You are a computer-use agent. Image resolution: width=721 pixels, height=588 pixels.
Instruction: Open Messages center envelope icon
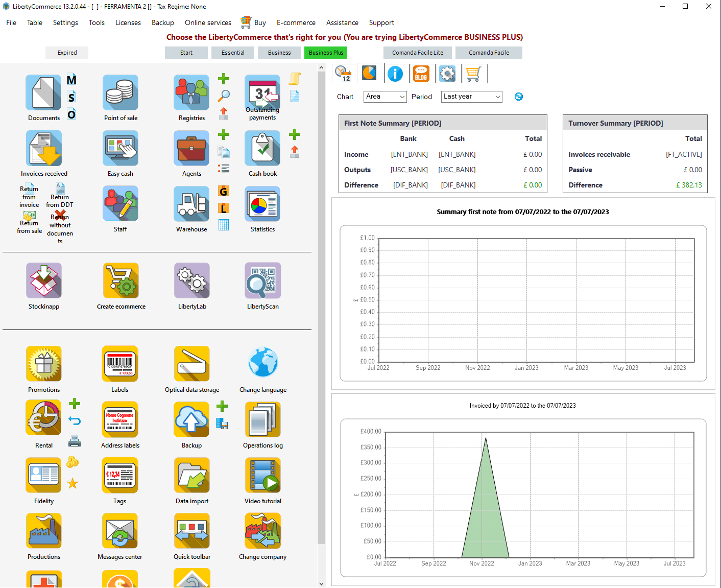pos(121,531)
